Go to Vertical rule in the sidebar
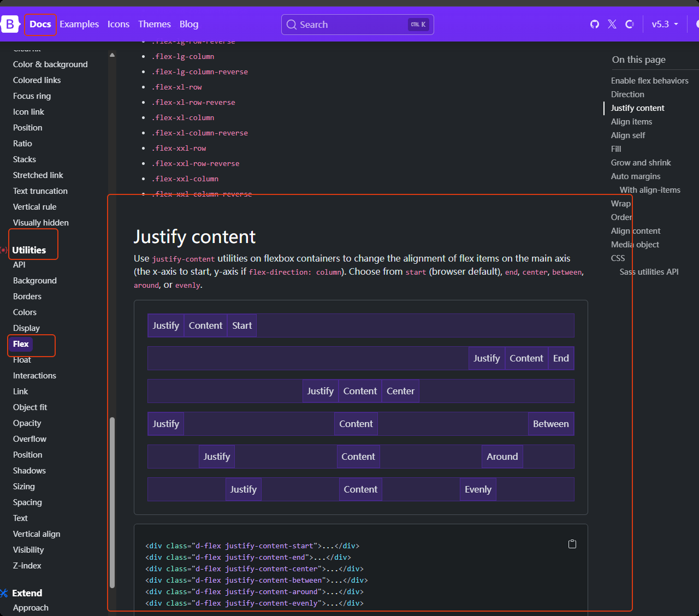This screenshot has width=699, height=616. [x=34, y=207]
